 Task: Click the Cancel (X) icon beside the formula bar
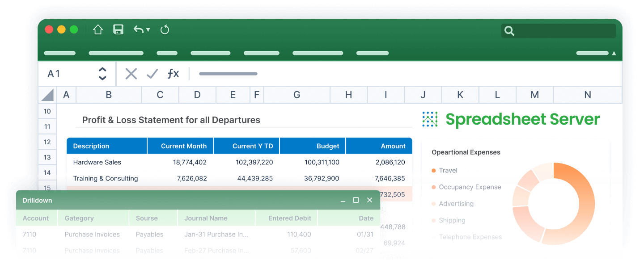[x=131, y=74]
